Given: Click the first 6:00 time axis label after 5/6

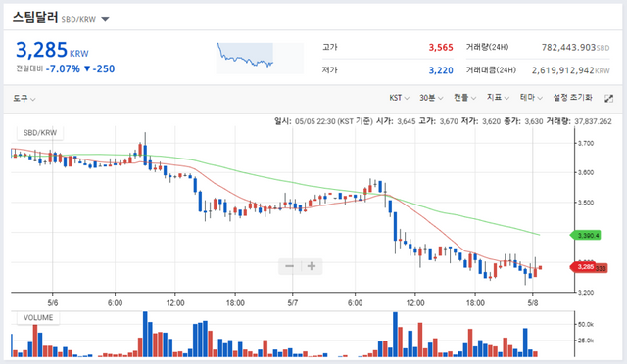Looking at the screenshot, I should click(116, 303).
